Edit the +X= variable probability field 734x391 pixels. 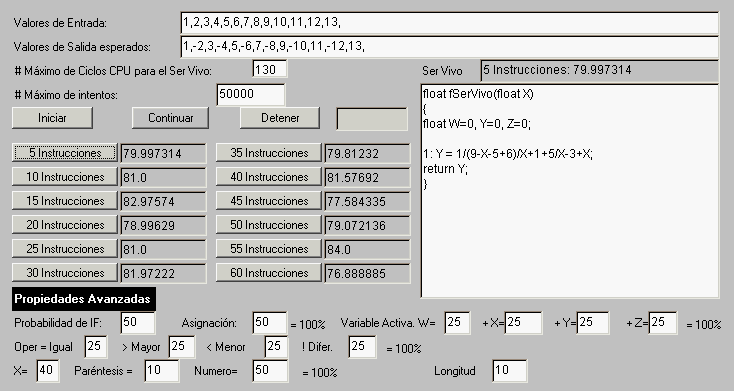523,323
